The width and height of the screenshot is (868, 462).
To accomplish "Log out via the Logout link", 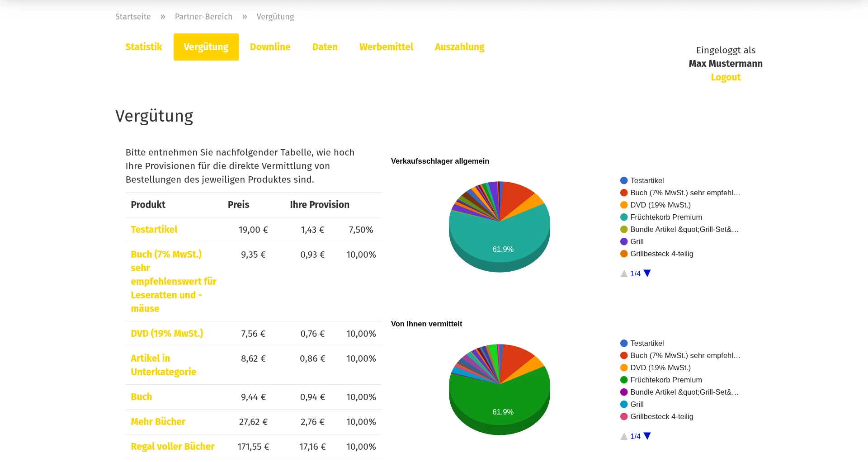I will coord(726,77).
